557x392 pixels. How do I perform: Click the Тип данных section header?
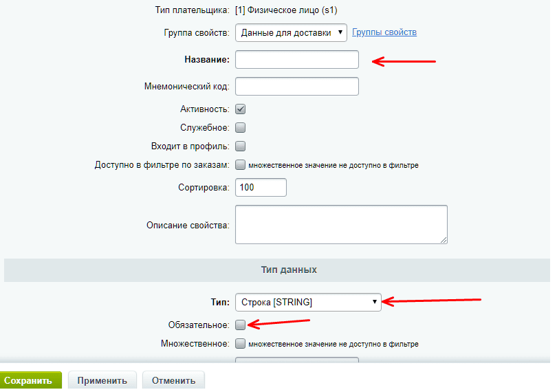coord(289,270)
